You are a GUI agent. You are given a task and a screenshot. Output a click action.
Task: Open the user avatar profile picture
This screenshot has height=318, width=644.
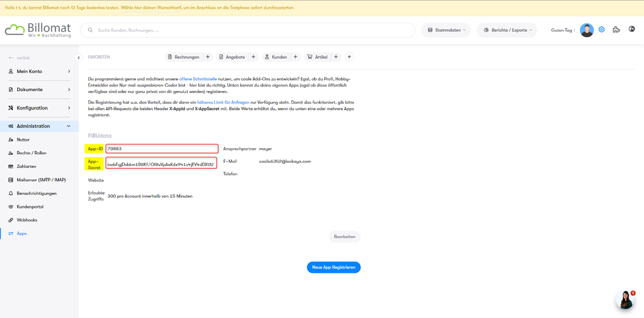[x=586, y=30]
